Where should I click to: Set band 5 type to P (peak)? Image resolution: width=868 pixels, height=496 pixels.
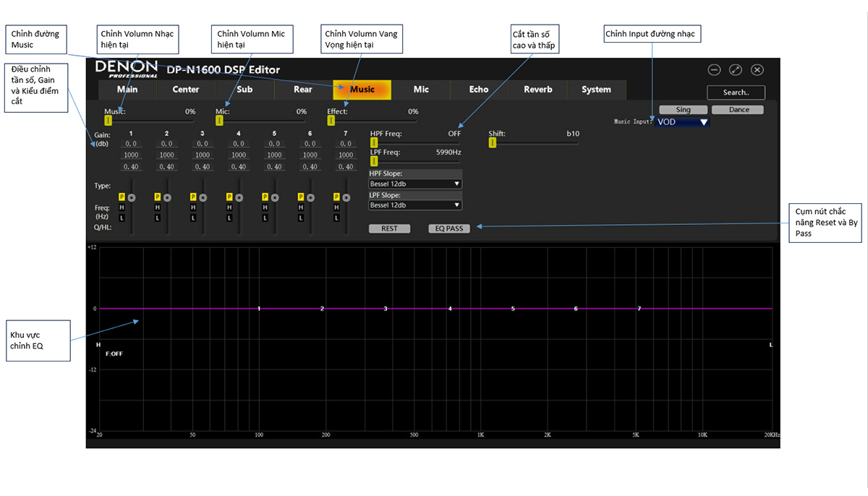tap(265, 197)
